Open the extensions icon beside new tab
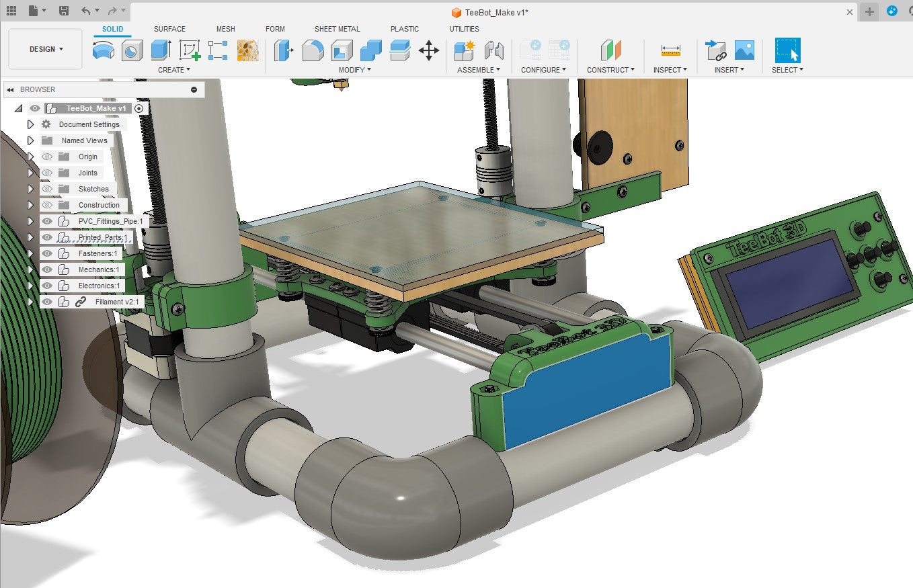This screenshot has width=913, height=588. pyautogui.click(x=892, y=11)
